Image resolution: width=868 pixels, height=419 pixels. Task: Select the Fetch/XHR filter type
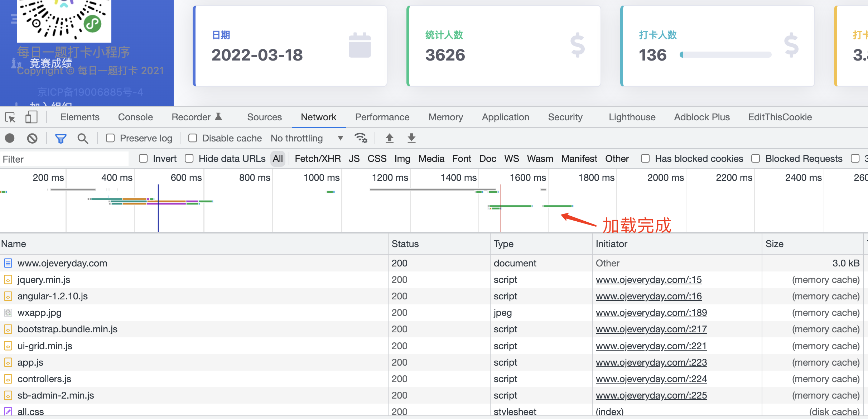(317, 159)
